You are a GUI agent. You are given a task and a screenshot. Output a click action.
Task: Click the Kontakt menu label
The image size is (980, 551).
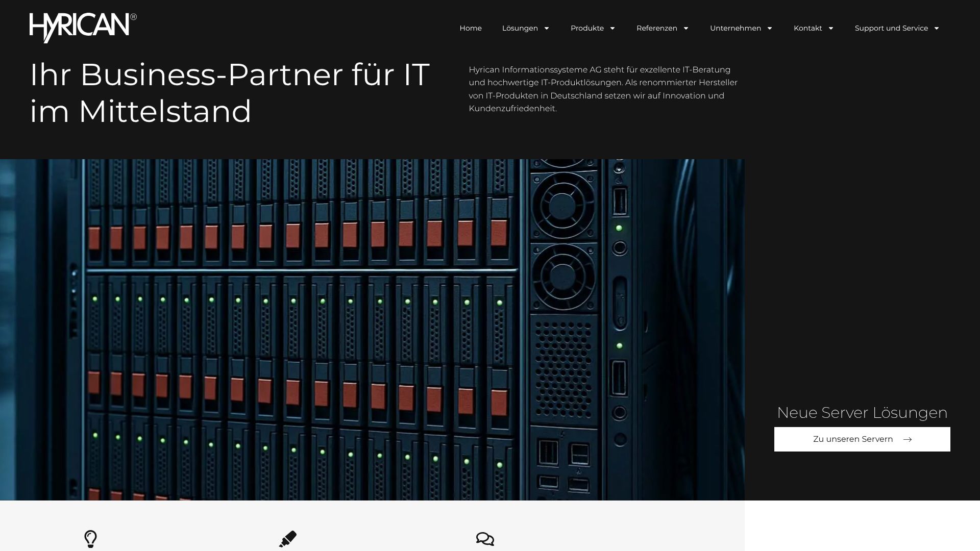(807, 28)
